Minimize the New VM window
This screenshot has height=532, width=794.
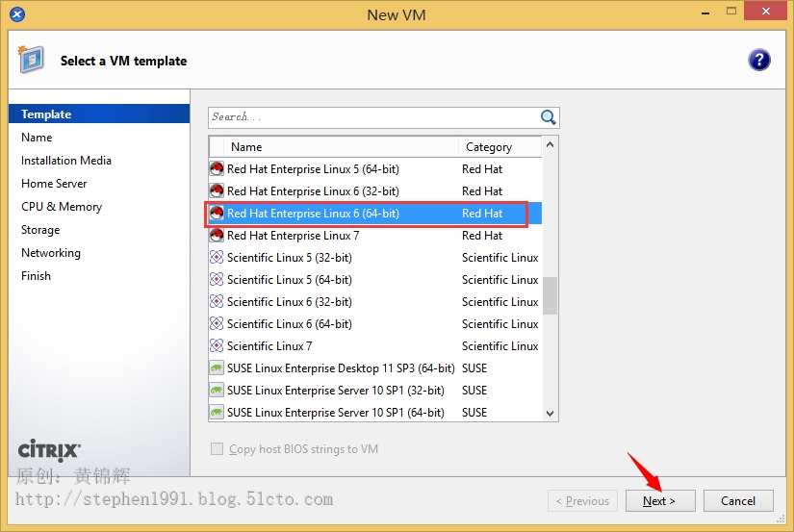tap(704, 13)
